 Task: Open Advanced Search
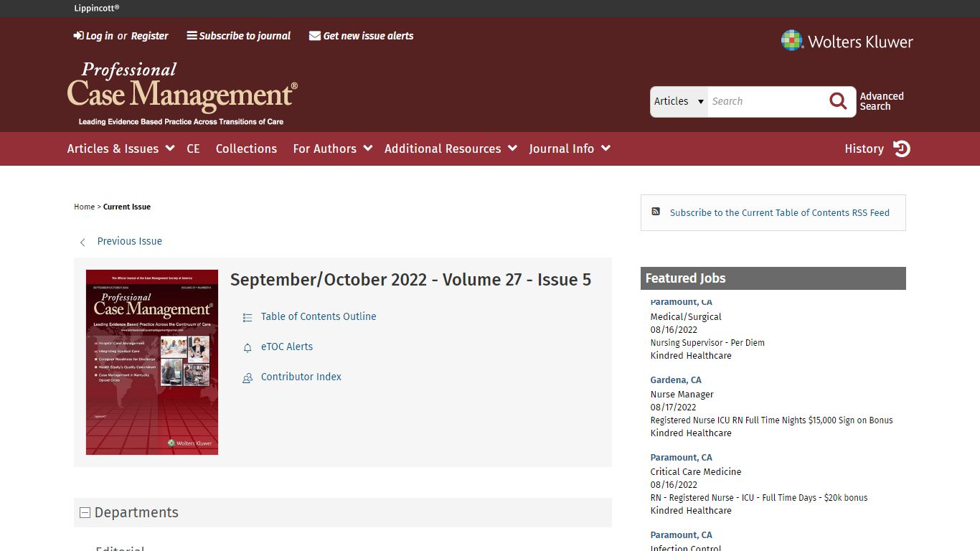(882, 101)
